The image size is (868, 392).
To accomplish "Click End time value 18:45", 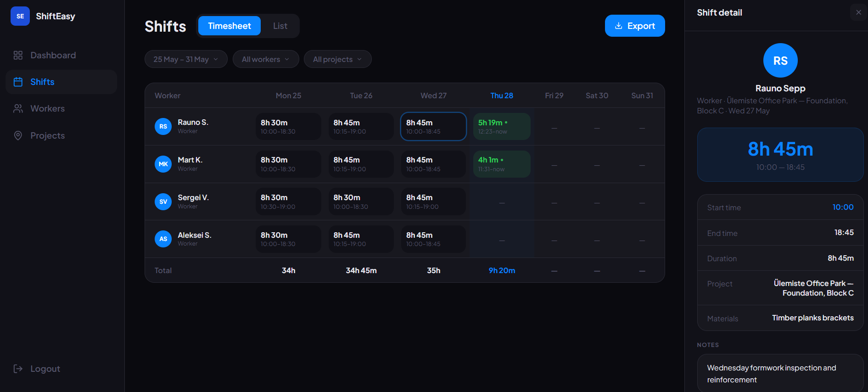I will [844, 232].
